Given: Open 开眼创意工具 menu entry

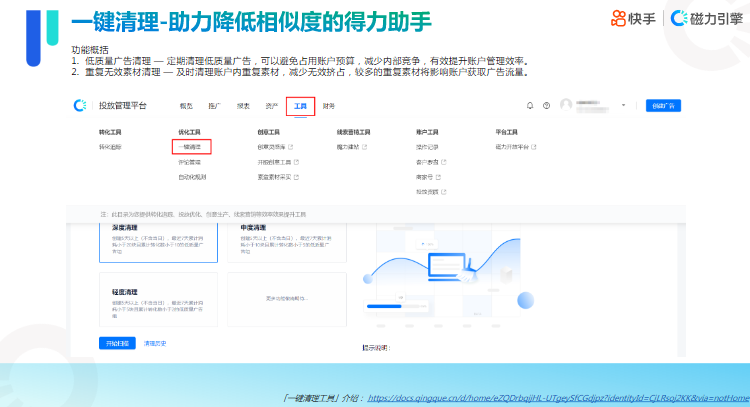Looking at the screenshot, I should pos(274,162).
